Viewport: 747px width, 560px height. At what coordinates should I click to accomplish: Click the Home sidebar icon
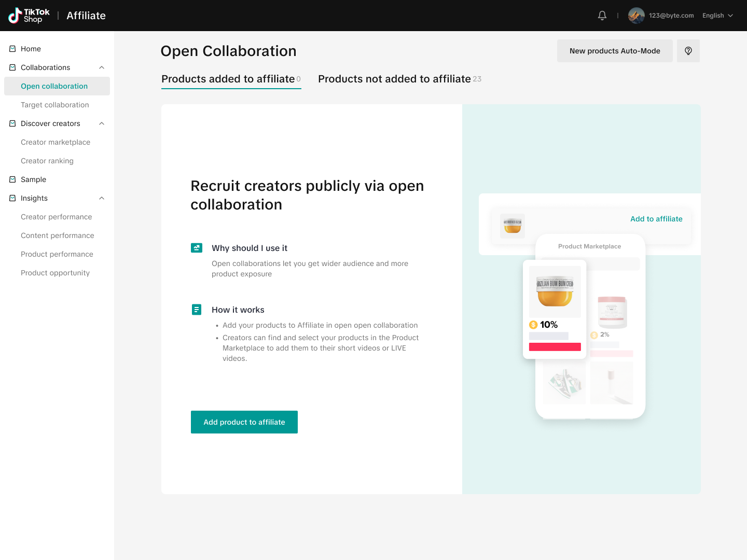click(12, 49)
